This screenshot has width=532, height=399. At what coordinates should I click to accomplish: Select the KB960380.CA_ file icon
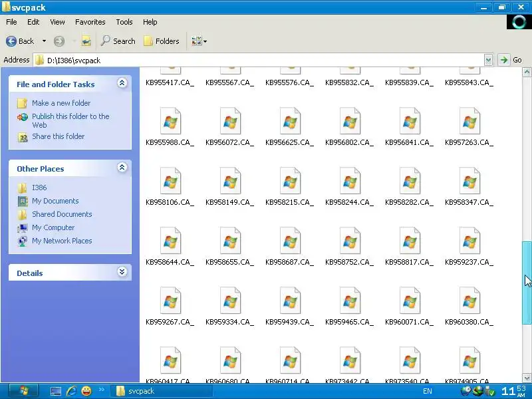(469, 301)
